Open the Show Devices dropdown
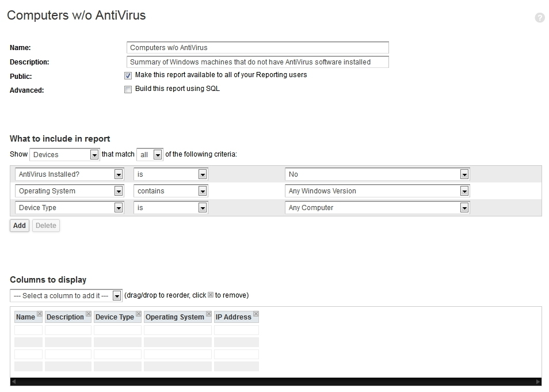This screenshot has width=549, height=392. point(94,154)
